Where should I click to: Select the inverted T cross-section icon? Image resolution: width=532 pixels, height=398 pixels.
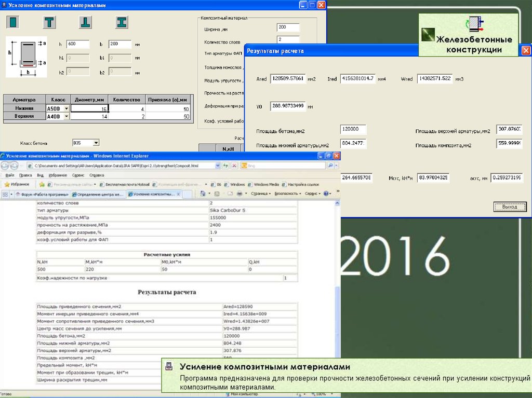pyautogui.click(x=86, y=22)
